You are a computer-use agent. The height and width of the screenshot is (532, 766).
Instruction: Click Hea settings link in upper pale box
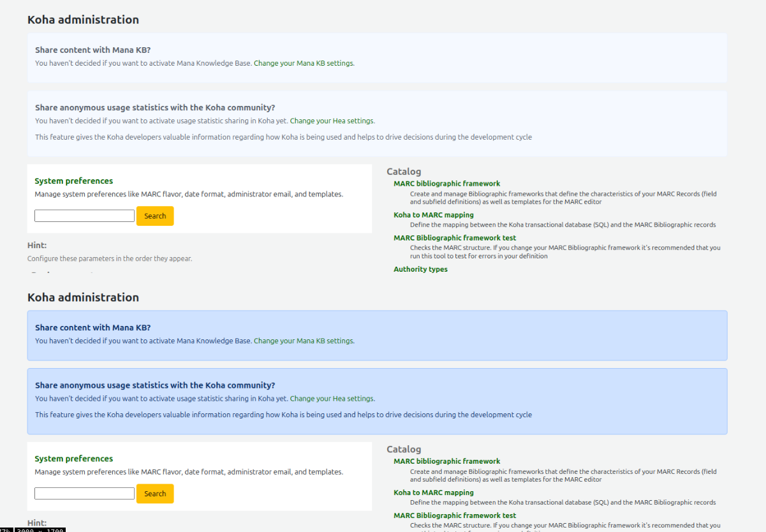pyautogui.click(x=332, y=121)
